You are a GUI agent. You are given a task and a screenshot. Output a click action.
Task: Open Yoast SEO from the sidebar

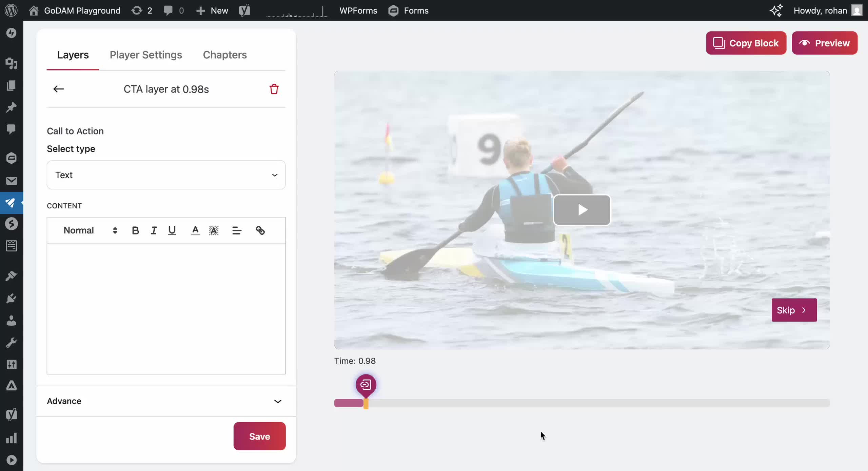click(12, 414)
